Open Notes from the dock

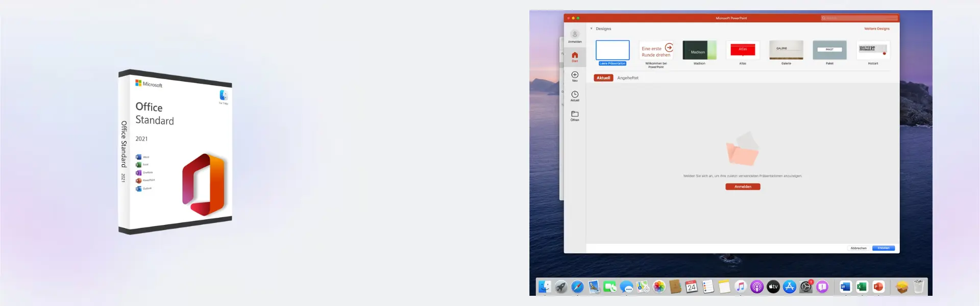pyautogui.click(x=724, y=287)
